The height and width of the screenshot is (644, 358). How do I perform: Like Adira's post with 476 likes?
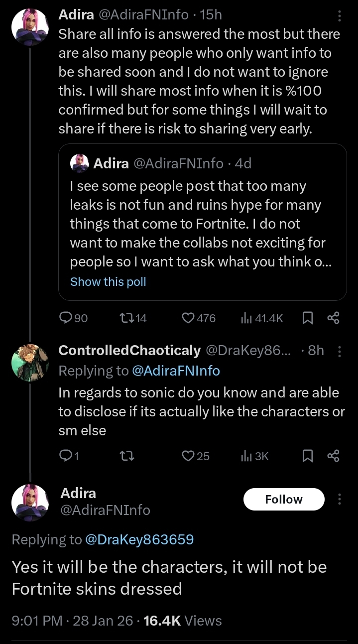click(188, 318)
